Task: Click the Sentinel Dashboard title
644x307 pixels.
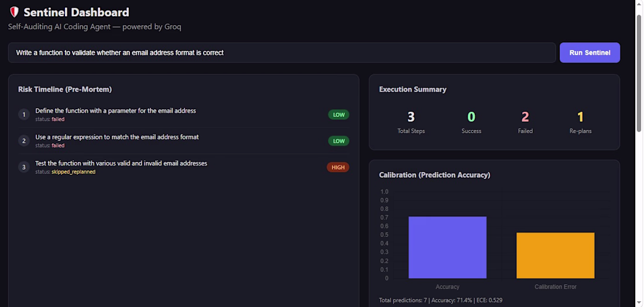Action: (x=76, y=12)
